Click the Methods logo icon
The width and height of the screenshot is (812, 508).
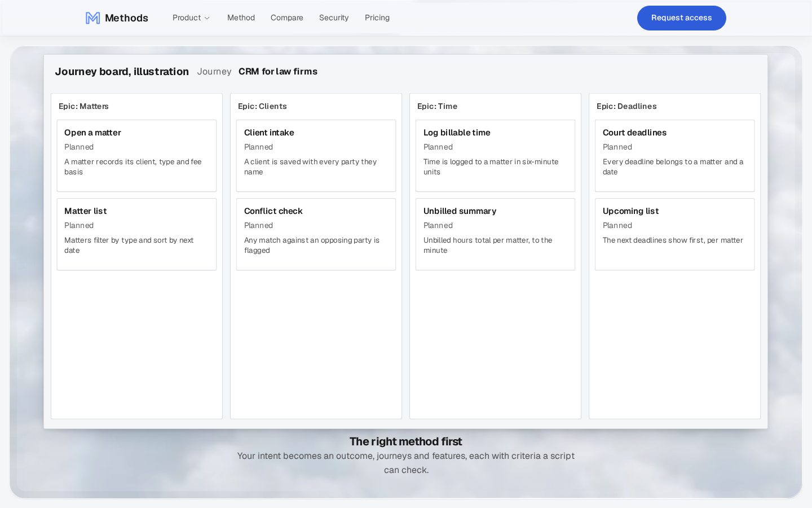pyautogui.click(x=92, y=18)
